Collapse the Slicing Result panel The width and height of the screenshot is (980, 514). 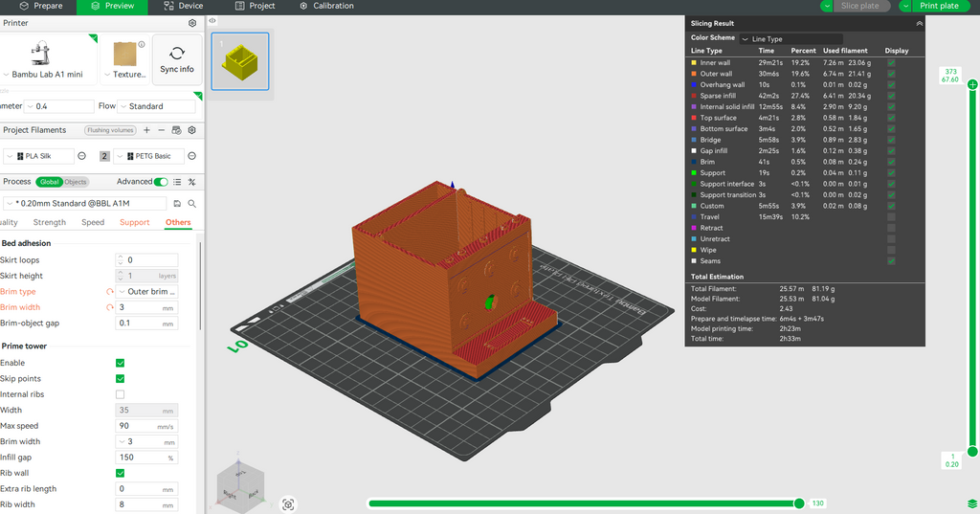pos(919,22)
